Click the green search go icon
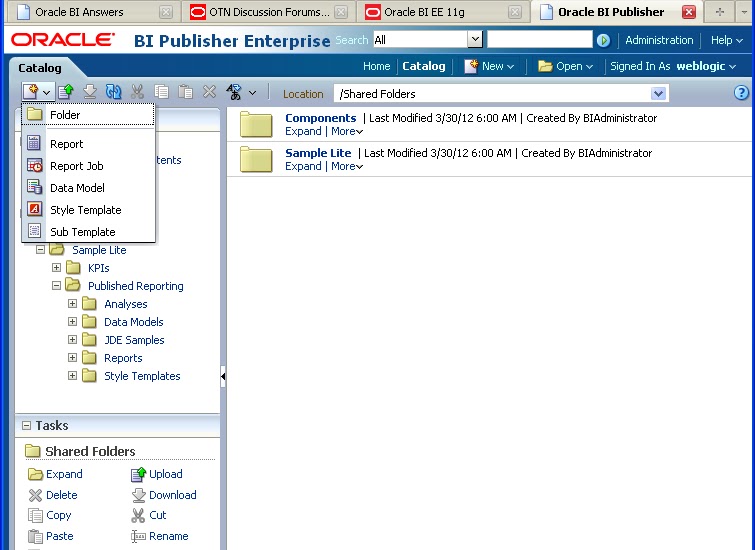The image size is (755, 550). 603,40
